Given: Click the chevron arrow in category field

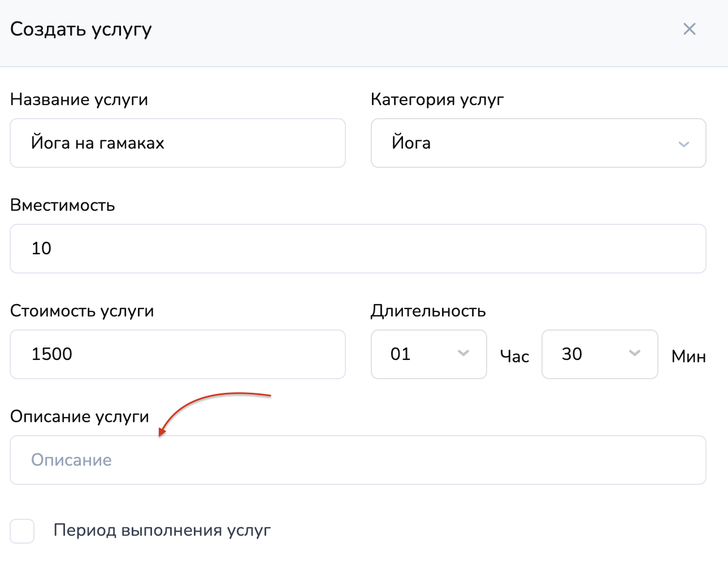Looking at the screenshot, I should (683, 144).
